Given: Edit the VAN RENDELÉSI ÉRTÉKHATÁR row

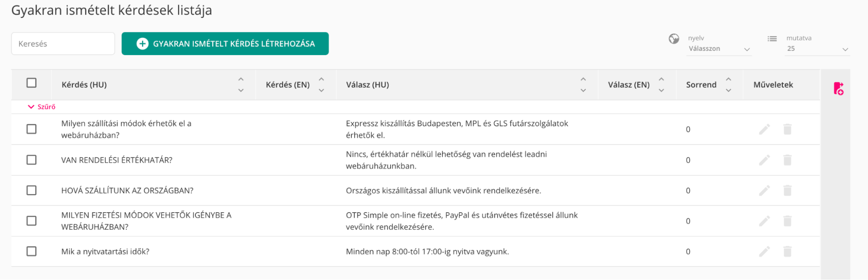Looking at the screenshot, I should 764,160.
